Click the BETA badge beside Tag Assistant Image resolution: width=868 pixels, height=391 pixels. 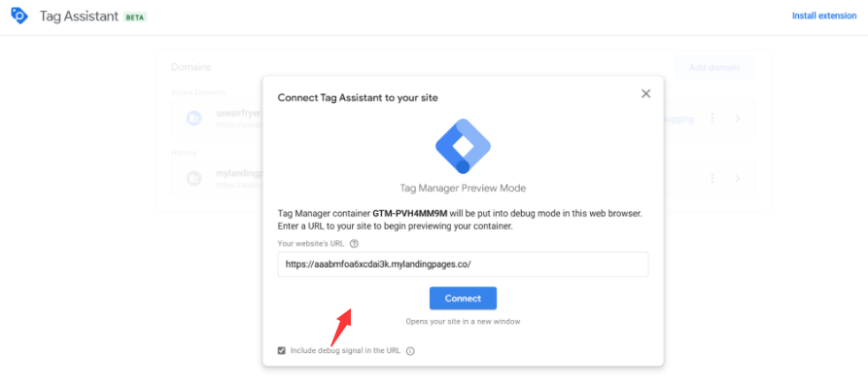point(135,18)
